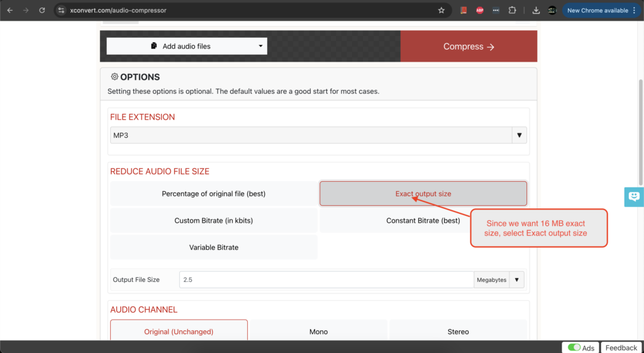The width and height of the screenshot is (644, 353).
Task: Bookmark this page with the star icon
Action: click(441, 10)
